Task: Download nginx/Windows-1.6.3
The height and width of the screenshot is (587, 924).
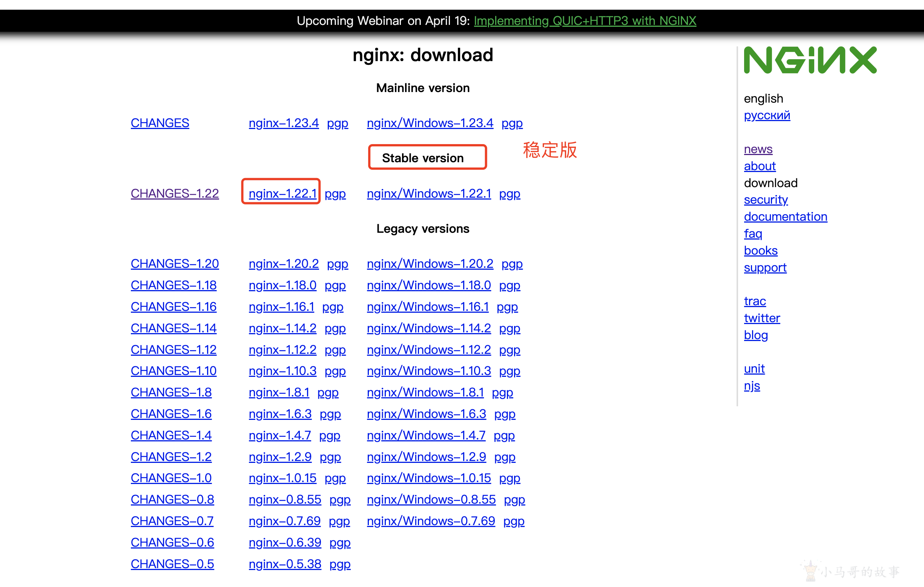Action: click(x=426, y=414)
